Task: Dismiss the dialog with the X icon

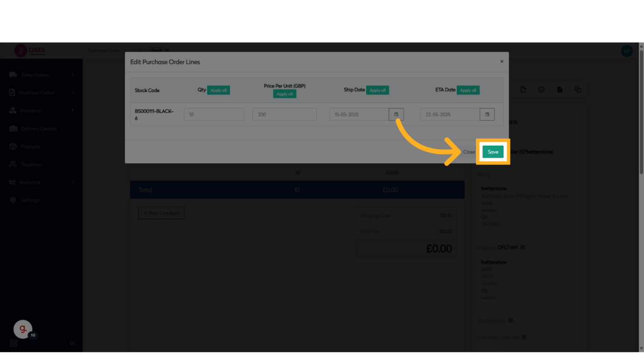Action: click(x=502, y=62)
